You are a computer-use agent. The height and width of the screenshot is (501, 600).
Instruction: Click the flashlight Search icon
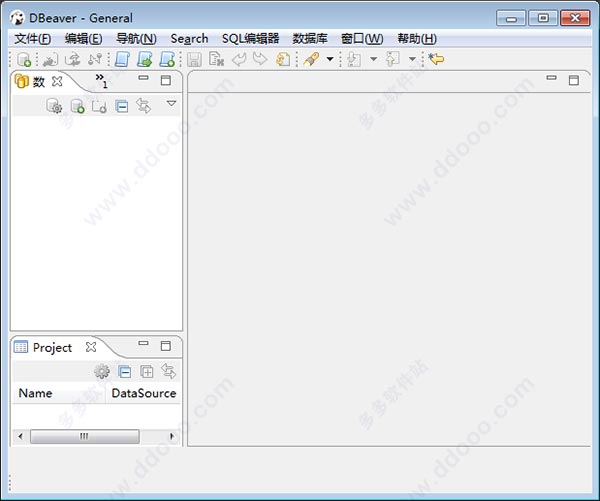tap(311, 59)
